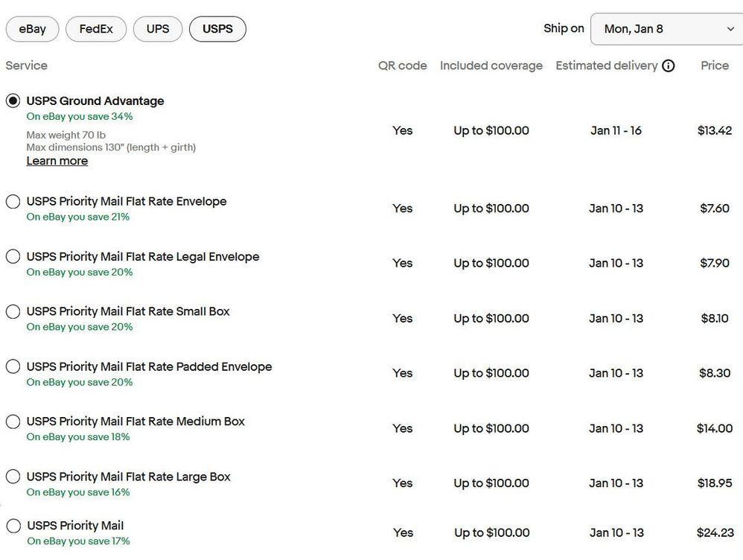Switch to the eBay carrier tab
Image resolution: width=743 pixels, height=560 pixels.
32,29
